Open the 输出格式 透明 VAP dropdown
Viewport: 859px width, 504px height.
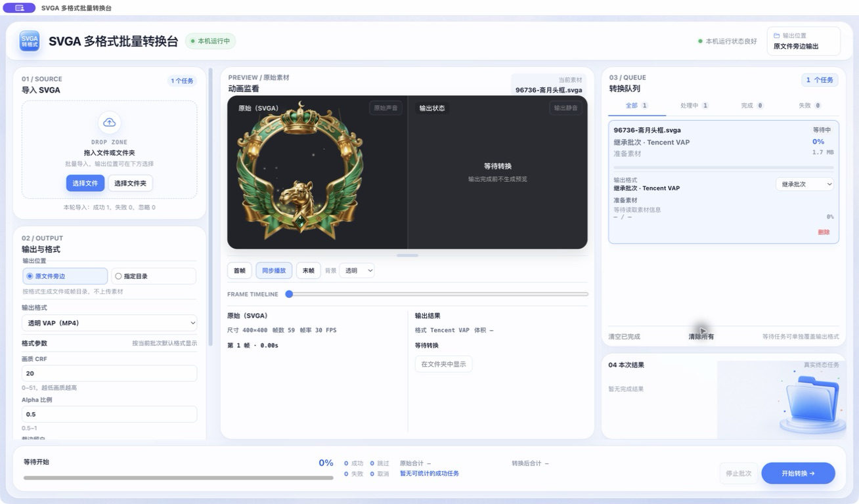(110, 323)
